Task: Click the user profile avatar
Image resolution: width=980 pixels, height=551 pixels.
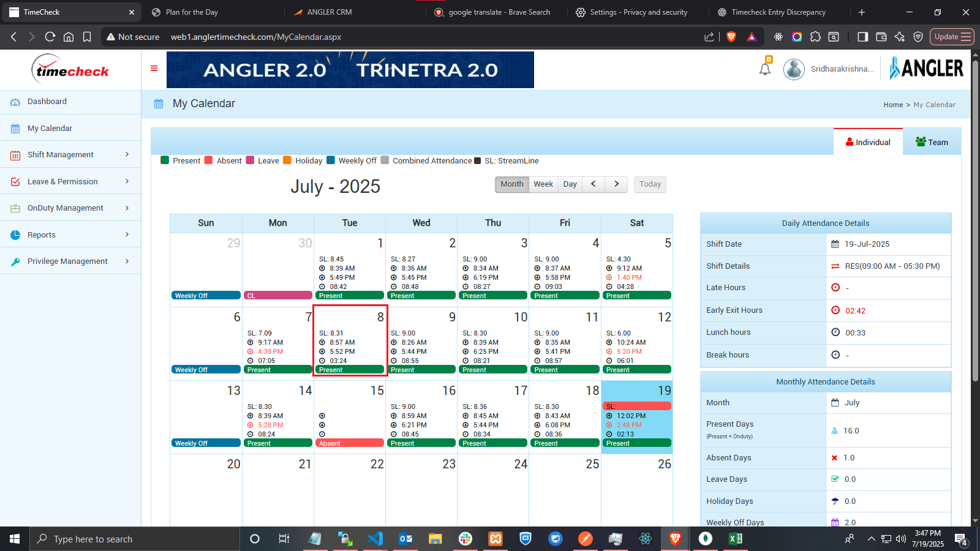Action: [x=794, y=69]
